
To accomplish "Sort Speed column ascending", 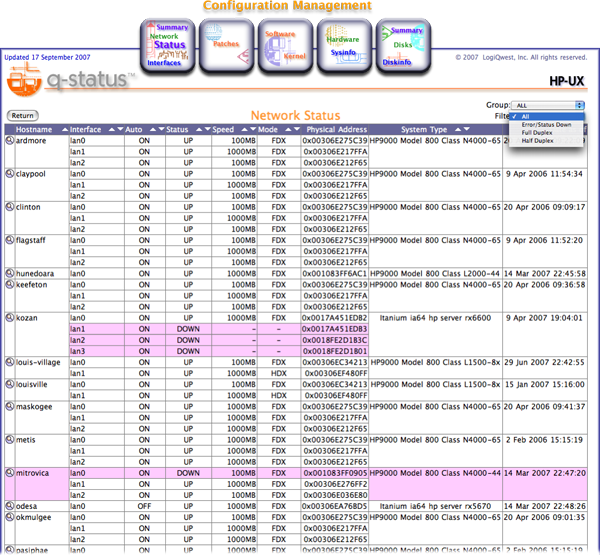I will (245, 129).
